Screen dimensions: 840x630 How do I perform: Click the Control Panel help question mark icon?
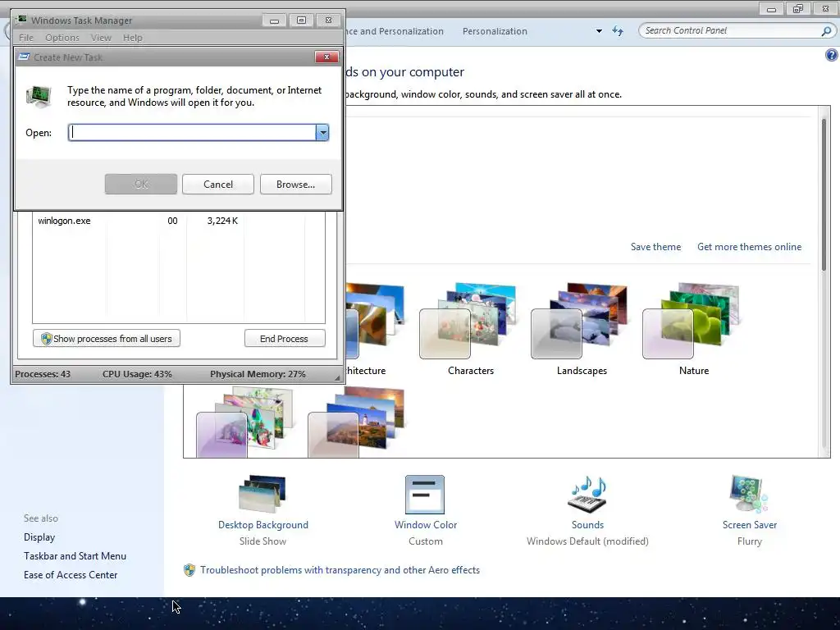832,55
